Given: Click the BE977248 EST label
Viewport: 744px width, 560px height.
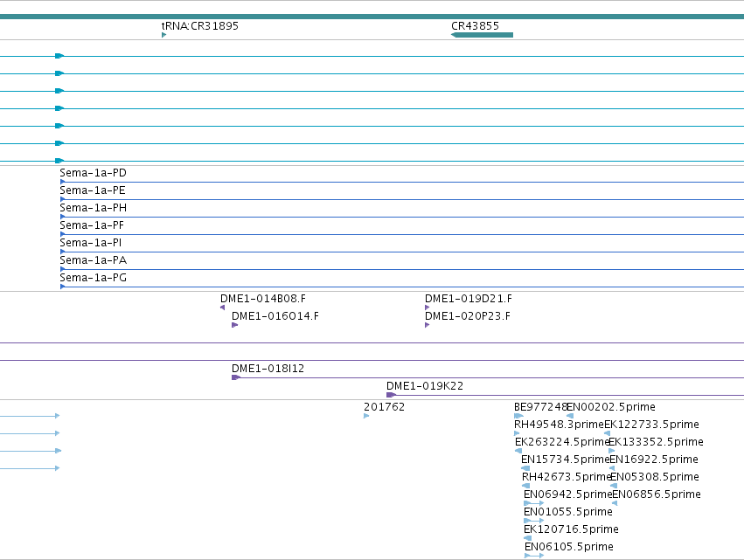Looking at the screenshot, I should (x=540, y=407).
